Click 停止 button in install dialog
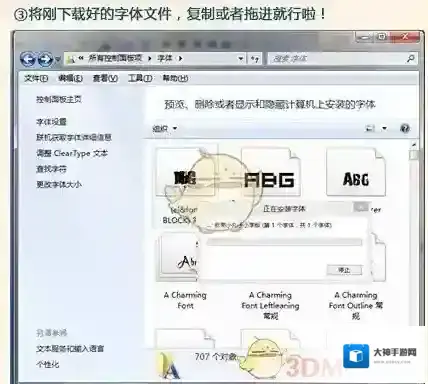Screen dimensions: 428x384 [x=344, y=270]
